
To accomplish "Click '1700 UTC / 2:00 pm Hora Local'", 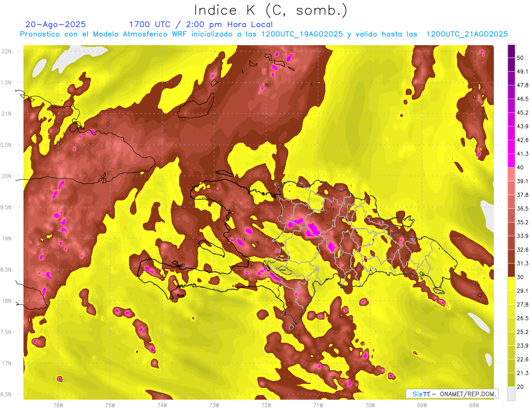I will (x=201, y=24).
